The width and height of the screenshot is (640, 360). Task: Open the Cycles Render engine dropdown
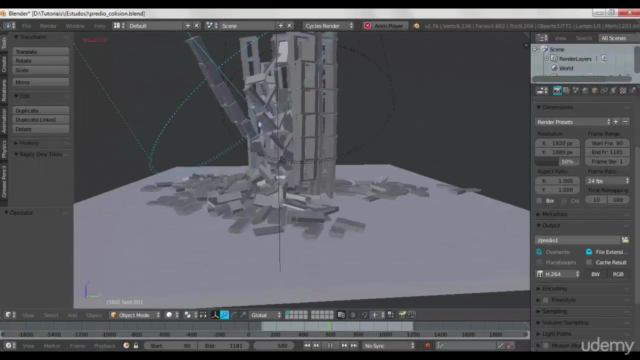(x=329, y=26)
